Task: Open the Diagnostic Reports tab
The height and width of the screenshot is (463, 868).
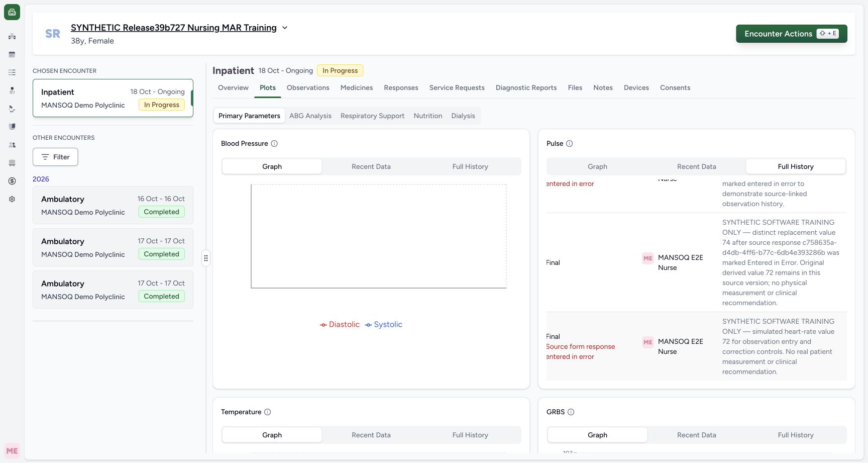Action: click(526, 87)
